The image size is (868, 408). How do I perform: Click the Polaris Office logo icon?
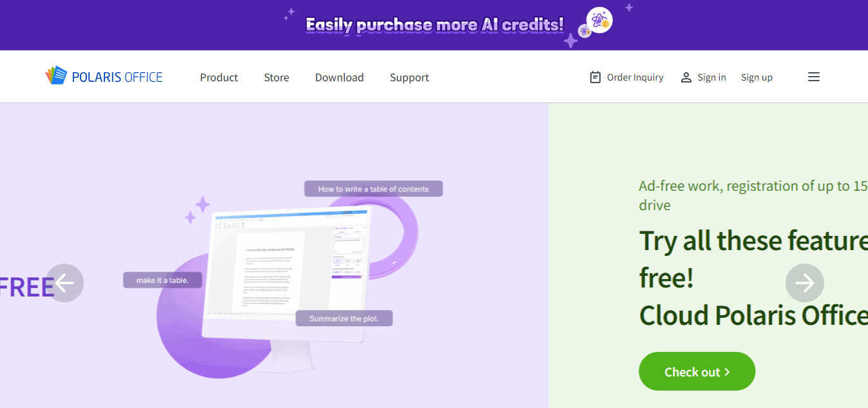56,76
